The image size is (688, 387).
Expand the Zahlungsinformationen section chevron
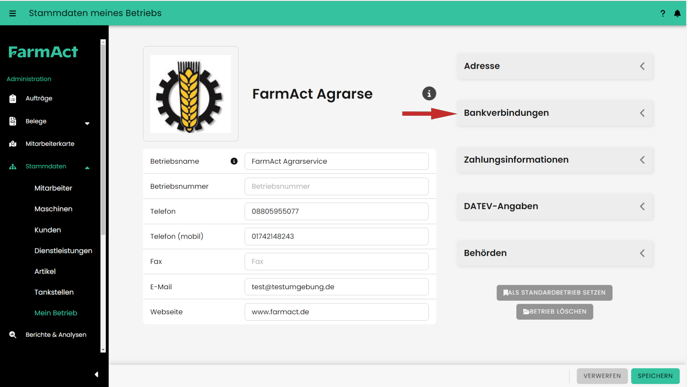click(x=642, y=160)
